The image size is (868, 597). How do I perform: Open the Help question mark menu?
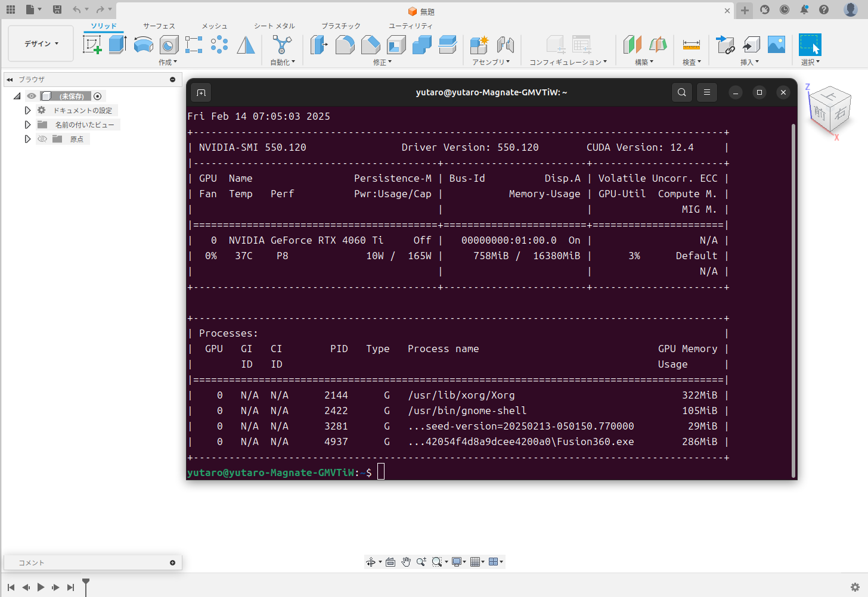pyautogui.click(x=824, y=10)
